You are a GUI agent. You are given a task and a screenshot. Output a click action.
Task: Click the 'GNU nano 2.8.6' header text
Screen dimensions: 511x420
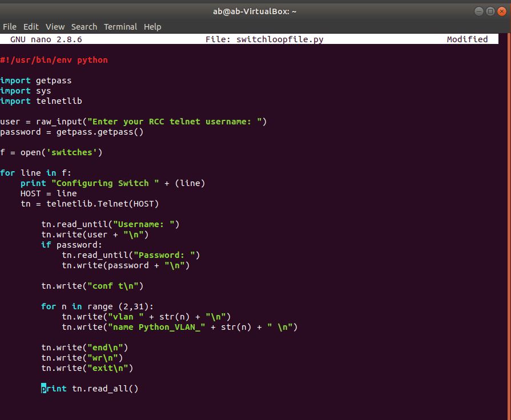[46, 39]
